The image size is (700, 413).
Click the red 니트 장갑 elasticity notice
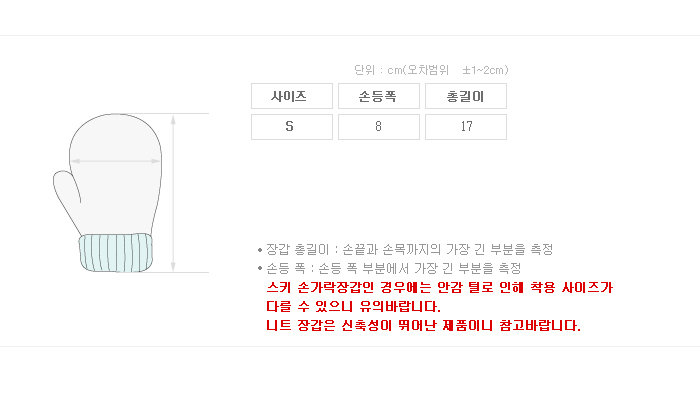click(423, 326)
